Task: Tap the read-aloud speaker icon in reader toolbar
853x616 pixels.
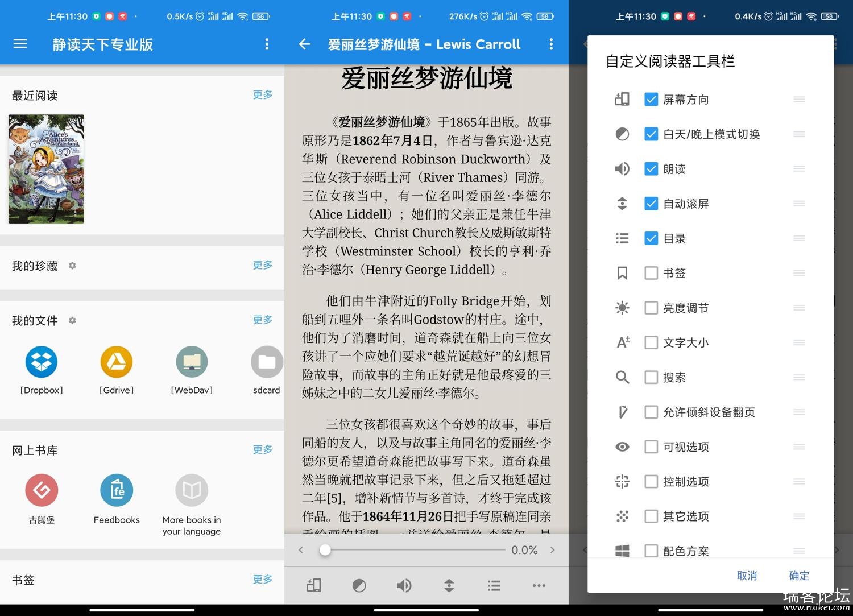Action: tap(404, 585)
